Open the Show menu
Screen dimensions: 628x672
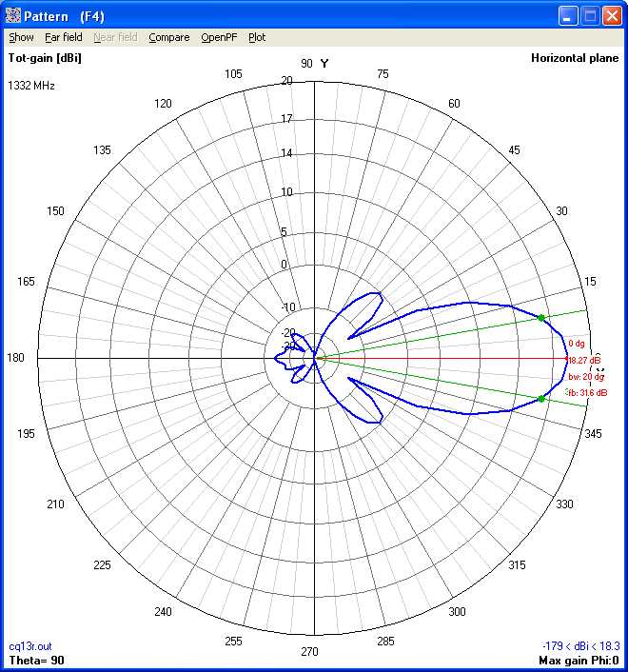click(x=21, y=37)
